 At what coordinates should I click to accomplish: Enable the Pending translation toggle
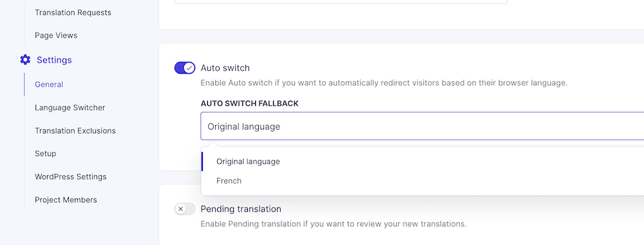[185, 209]
